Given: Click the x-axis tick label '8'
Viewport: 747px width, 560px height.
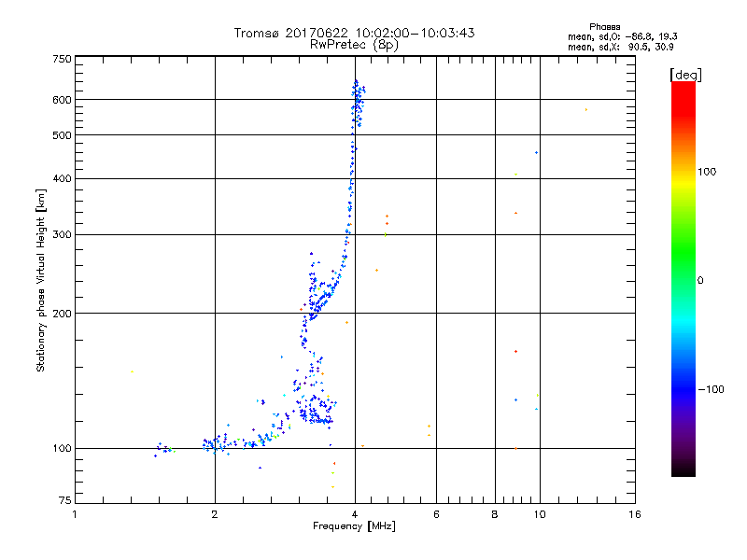Looking at the screenshot, I should 495,514.
